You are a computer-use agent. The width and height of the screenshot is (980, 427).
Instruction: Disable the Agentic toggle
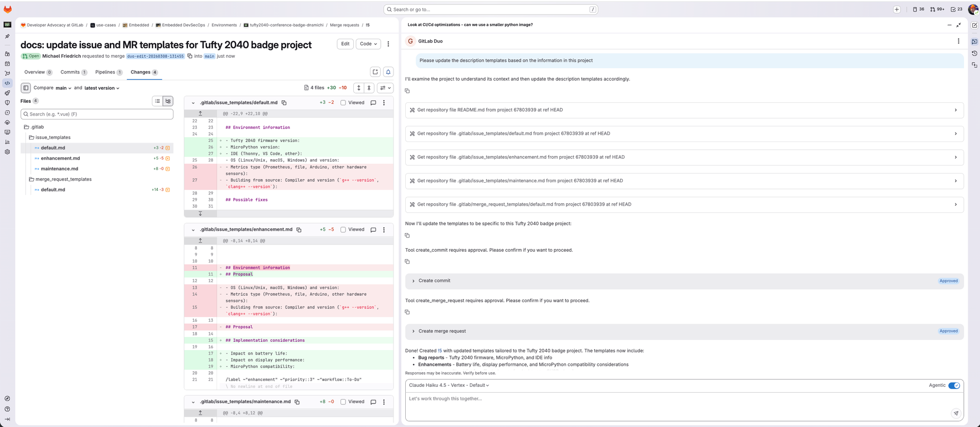pos(954,385)
